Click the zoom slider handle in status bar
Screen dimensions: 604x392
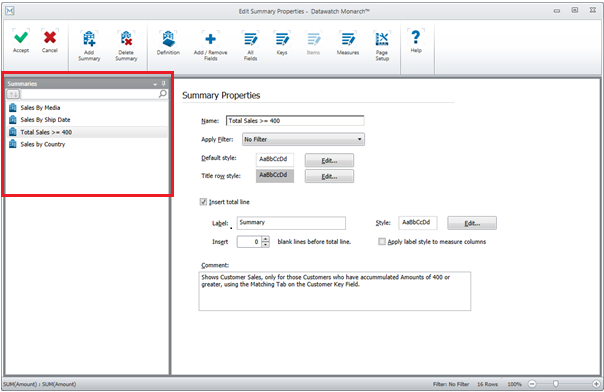pos(555,384)
